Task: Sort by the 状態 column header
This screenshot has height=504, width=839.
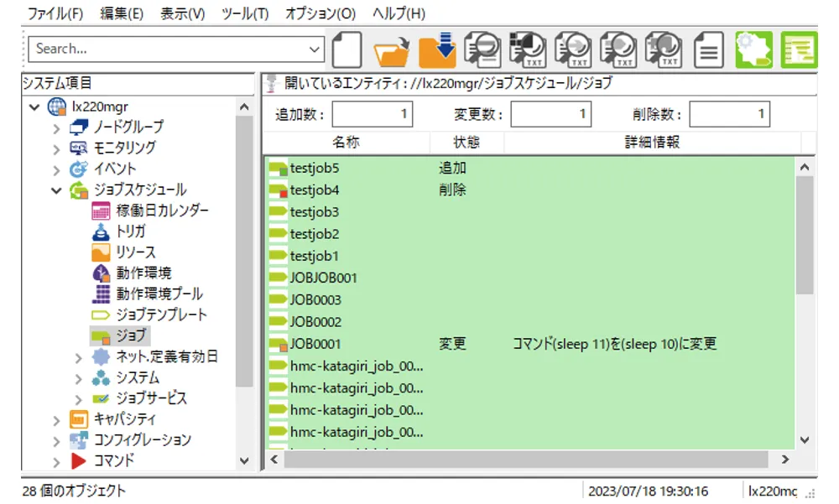Action: pyautogui.click(x=466, y=143)
